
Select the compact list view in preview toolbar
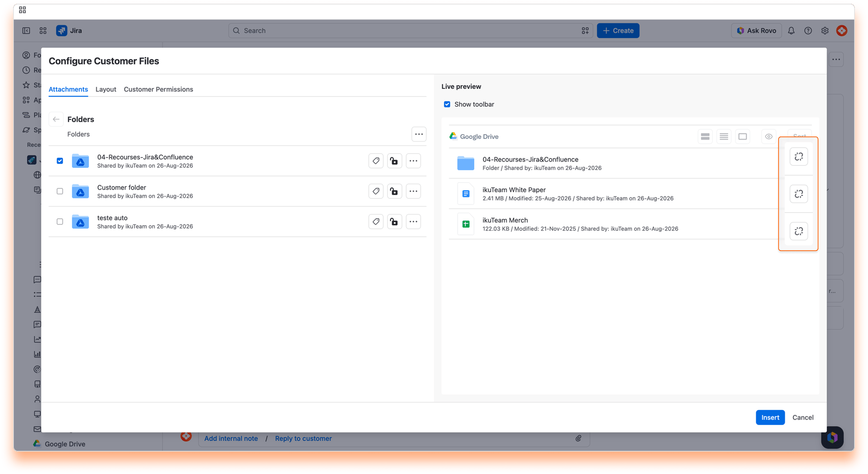(724, 136)
